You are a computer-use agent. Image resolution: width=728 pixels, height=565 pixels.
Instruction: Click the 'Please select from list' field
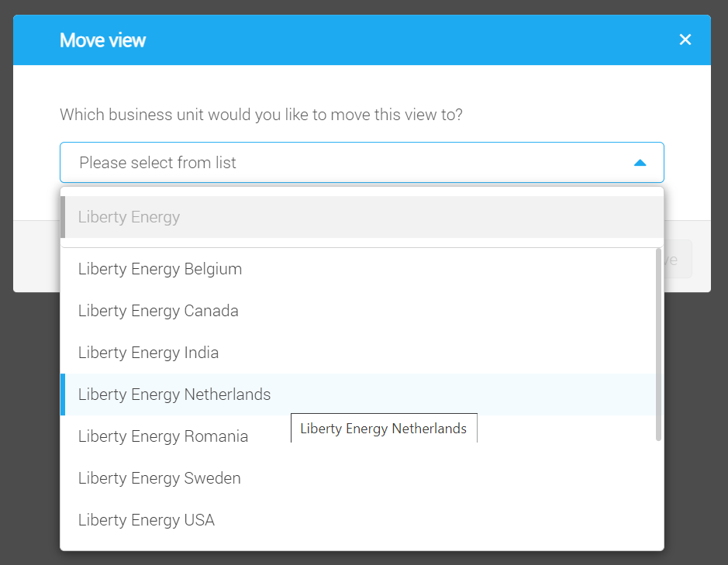pos(362,163)
